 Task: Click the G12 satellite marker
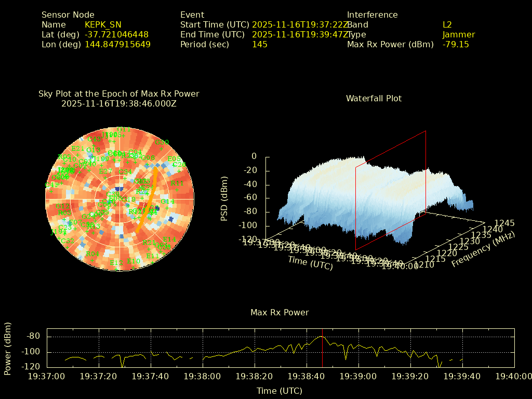pyautogui.click(x=62, y=206)
